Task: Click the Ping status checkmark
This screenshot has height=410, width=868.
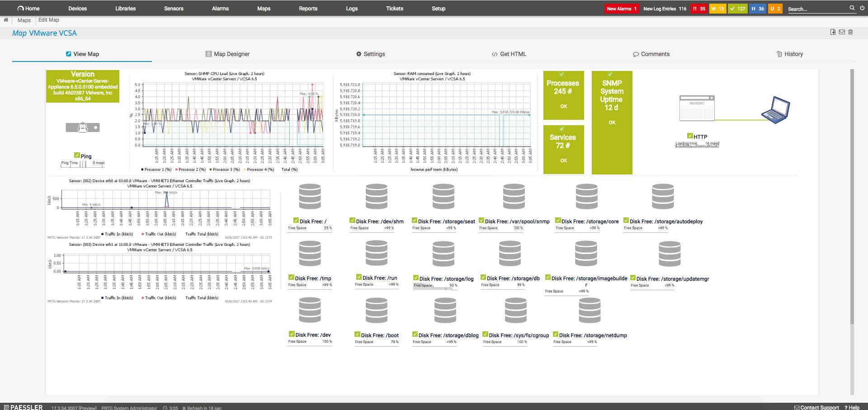Action: [77, 155]
